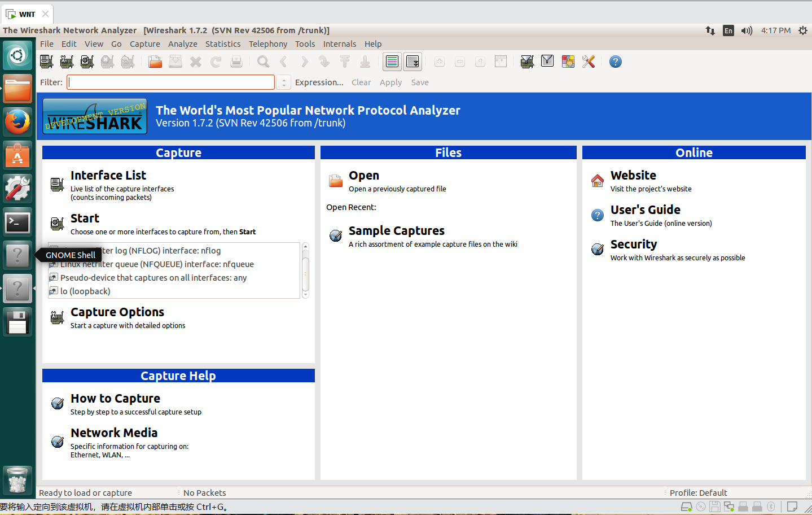Screen dimensions: 812x515
Task: Select the lo (loopback) interface
Action: coord(174,291)
